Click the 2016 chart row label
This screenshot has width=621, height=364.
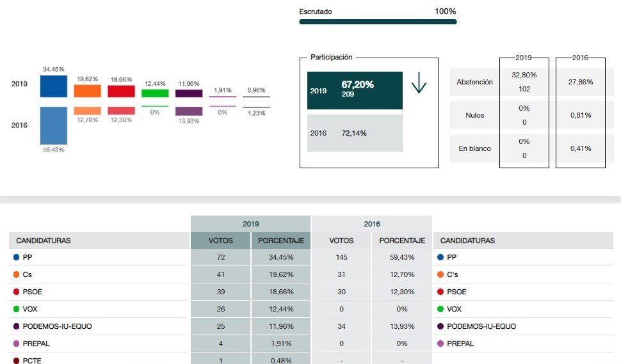point(19,125)
